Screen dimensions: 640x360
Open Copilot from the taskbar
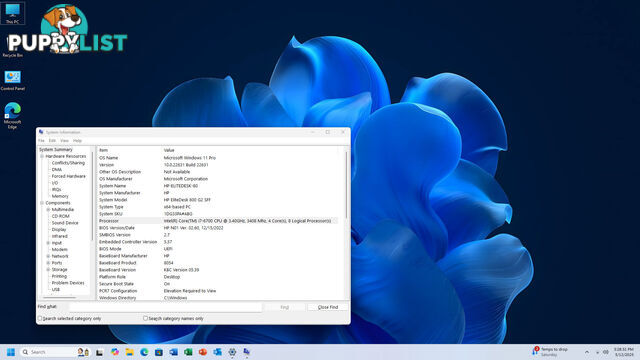pos(115,352)
